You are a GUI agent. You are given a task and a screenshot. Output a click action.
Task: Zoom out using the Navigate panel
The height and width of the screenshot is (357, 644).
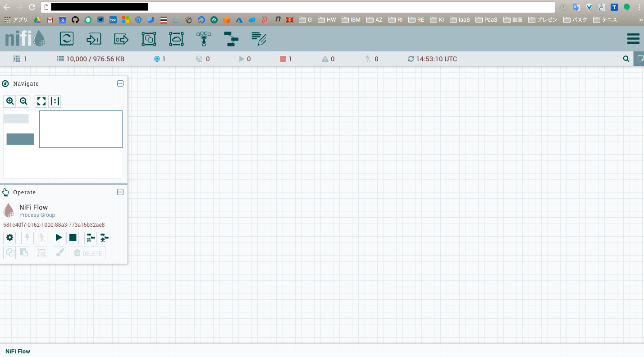coord(23,101)
